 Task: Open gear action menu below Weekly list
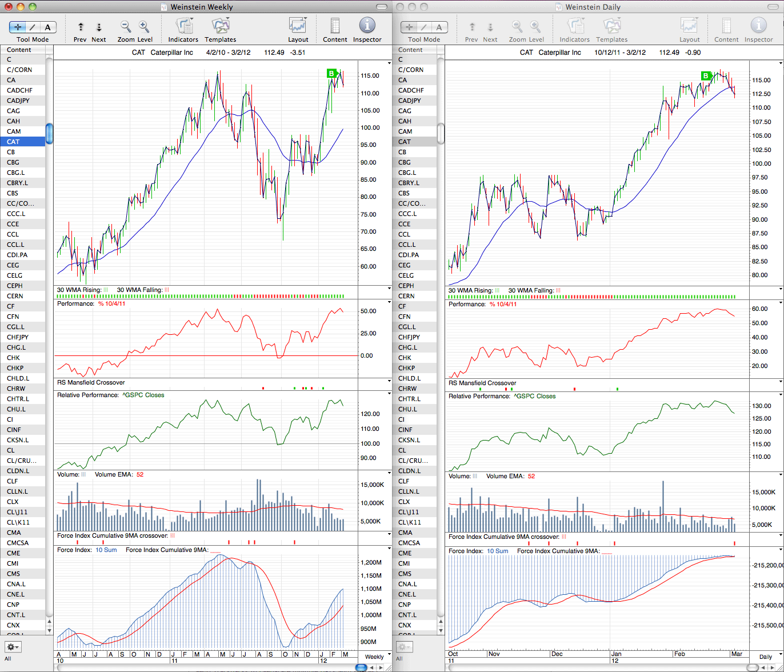(13, 647)
